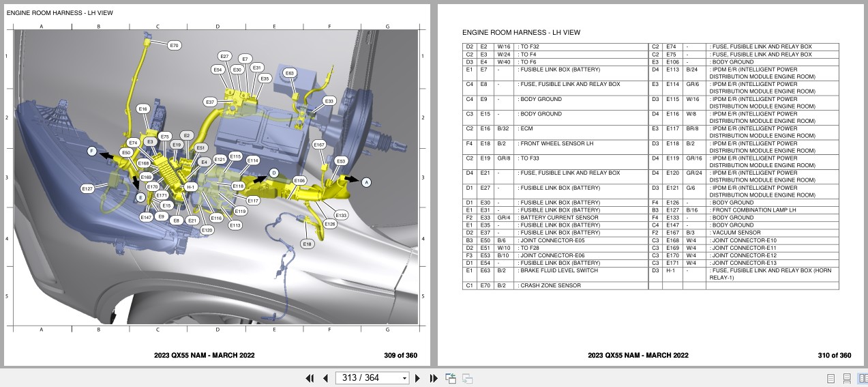The image size is (868, 387).
Task: Click the left page ENGINE ROOM HARNESS title
Action: tap(60, 13)
